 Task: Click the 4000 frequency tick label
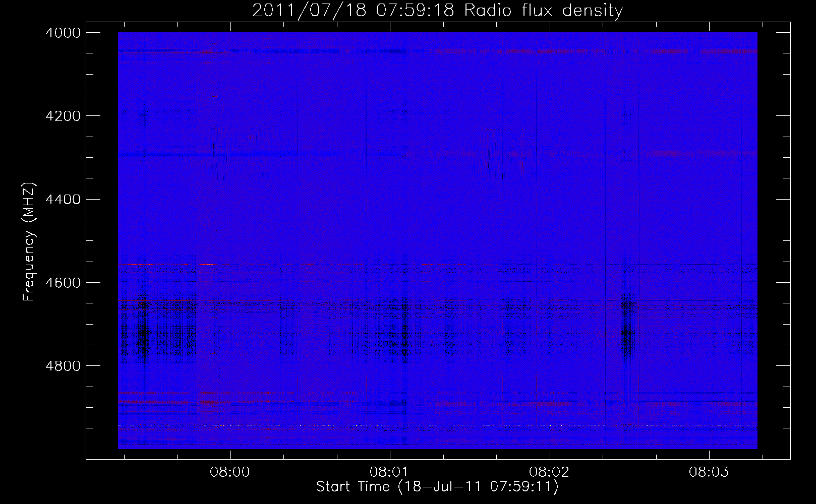(x=63, y=33)
